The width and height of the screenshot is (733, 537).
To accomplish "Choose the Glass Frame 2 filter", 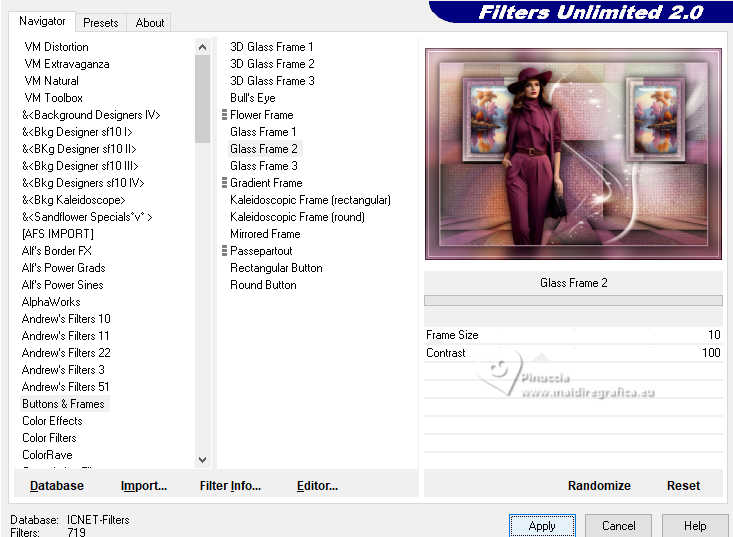I will pyautogui.click(x=264, y=149).
